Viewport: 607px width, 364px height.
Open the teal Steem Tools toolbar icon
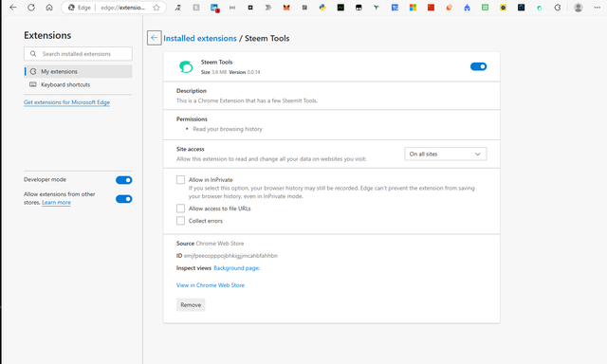[540, 8]
